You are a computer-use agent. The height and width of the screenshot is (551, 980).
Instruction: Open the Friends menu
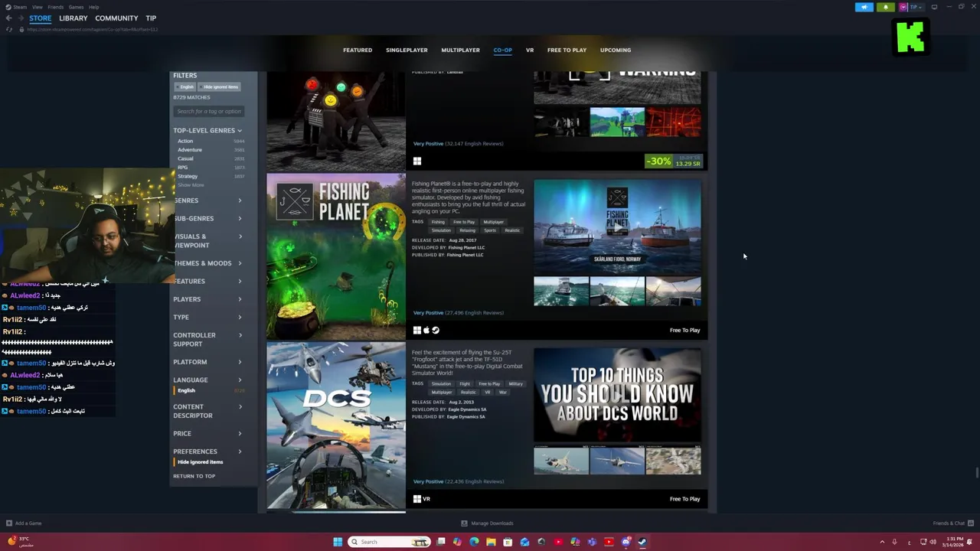point(56,7)
